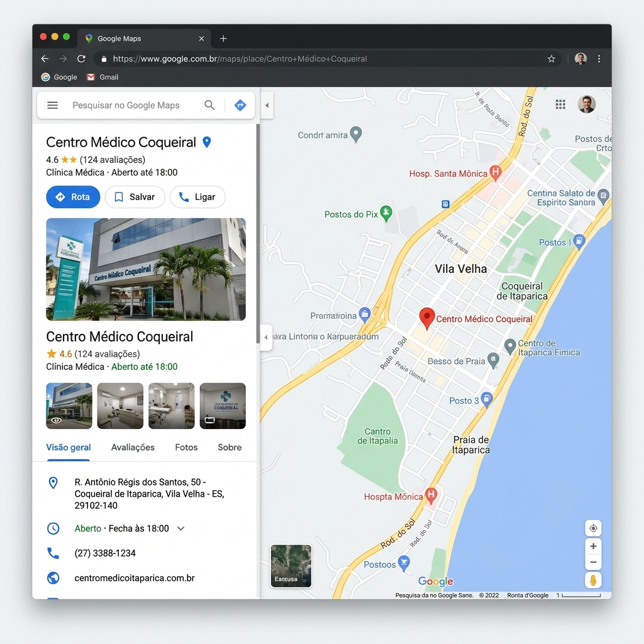Bookmark page with star icon
This screenshot has width=644, height=644.
click(551, 58)
